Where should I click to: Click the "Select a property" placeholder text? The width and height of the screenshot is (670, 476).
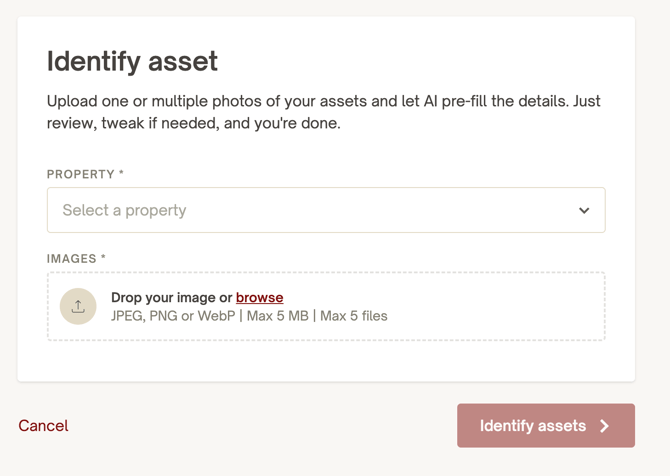124,210
